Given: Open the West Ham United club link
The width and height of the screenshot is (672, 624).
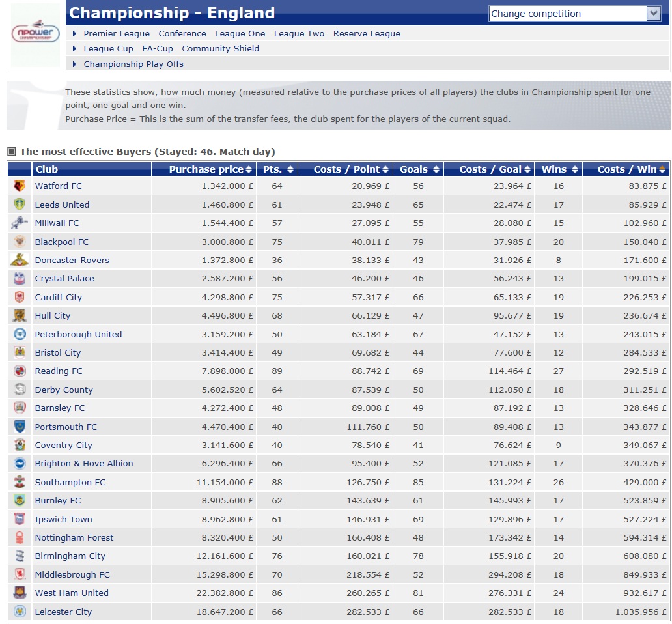Looking at the screenshot, I should click(x=72, y=593).
